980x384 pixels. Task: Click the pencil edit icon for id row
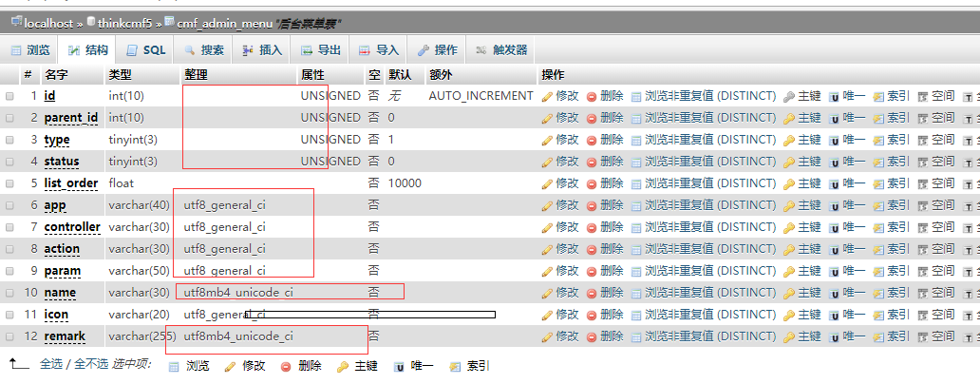(x=547, y=96)
